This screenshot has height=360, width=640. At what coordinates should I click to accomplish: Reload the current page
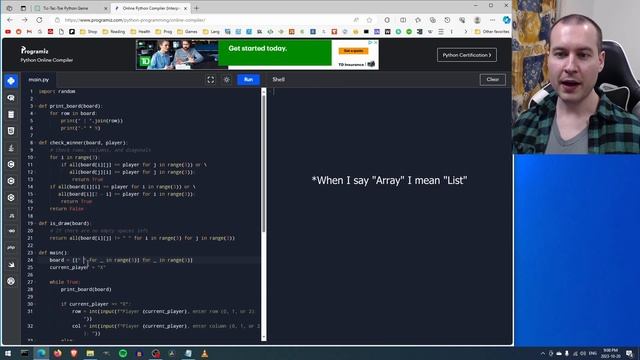pyautogui.click(x=39, y=20)
